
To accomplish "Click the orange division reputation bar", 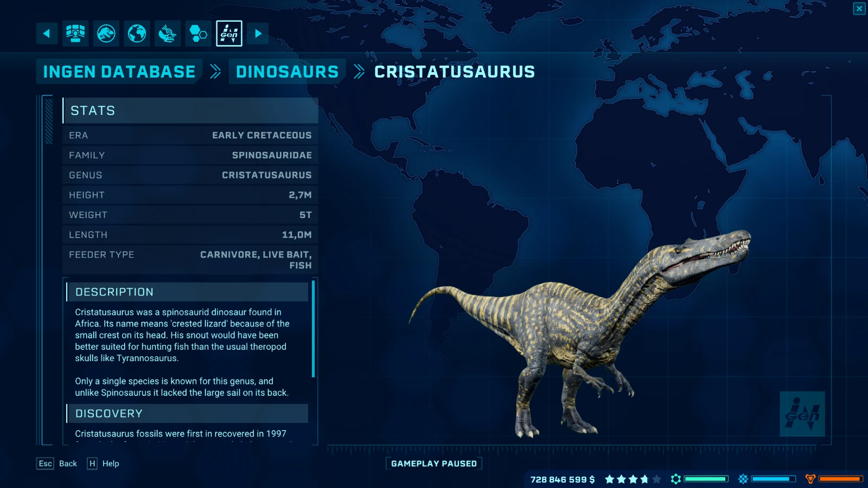I will (x=840, y=479).
